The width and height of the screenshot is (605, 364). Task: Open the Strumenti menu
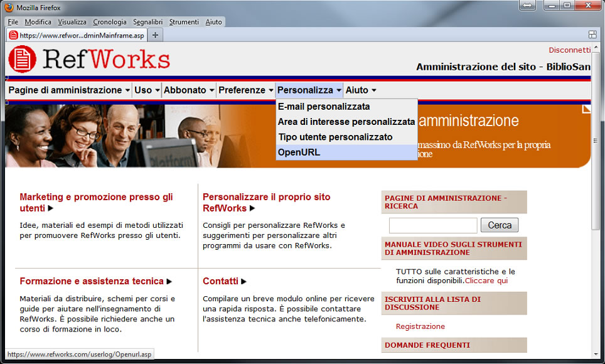(184, 22)
